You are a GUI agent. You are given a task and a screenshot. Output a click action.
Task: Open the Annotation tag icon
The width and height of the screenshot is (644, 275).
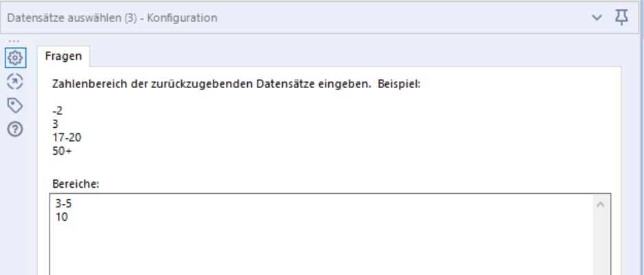(x=14, y=105)
